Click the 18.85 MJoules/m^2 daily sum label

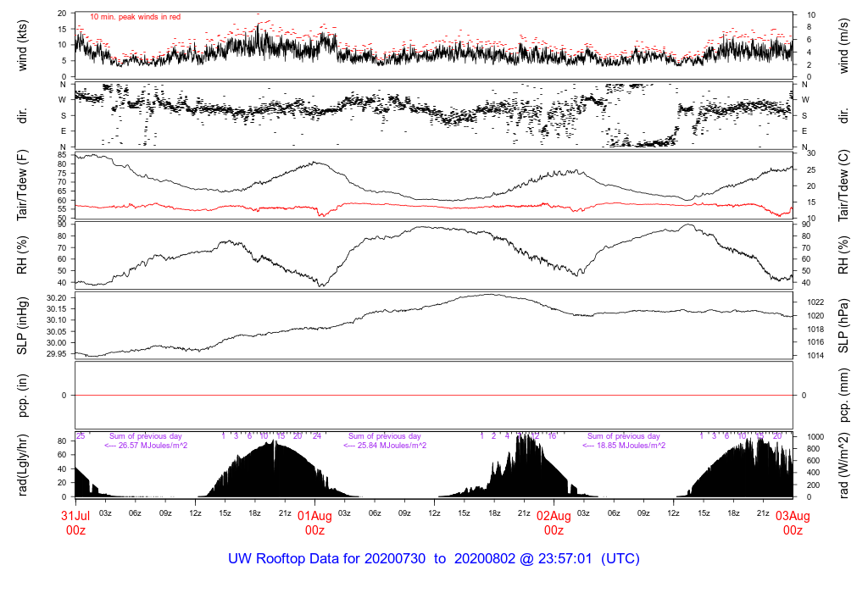point(623,446)
